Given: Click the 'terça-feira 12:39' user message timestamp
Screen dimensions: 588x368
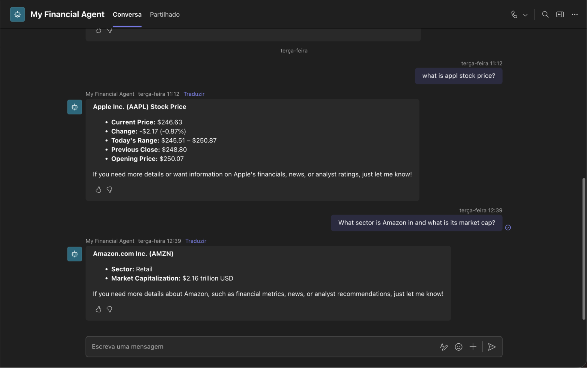Looking at the screenshot, I should [x=481, y=210].
